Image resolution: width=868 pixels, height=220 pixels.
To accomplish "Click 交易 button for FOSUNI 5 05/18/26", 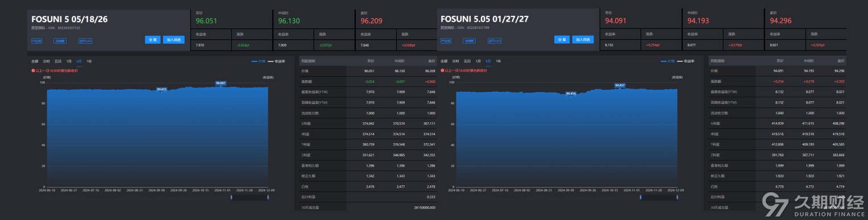I will [152, 40].
